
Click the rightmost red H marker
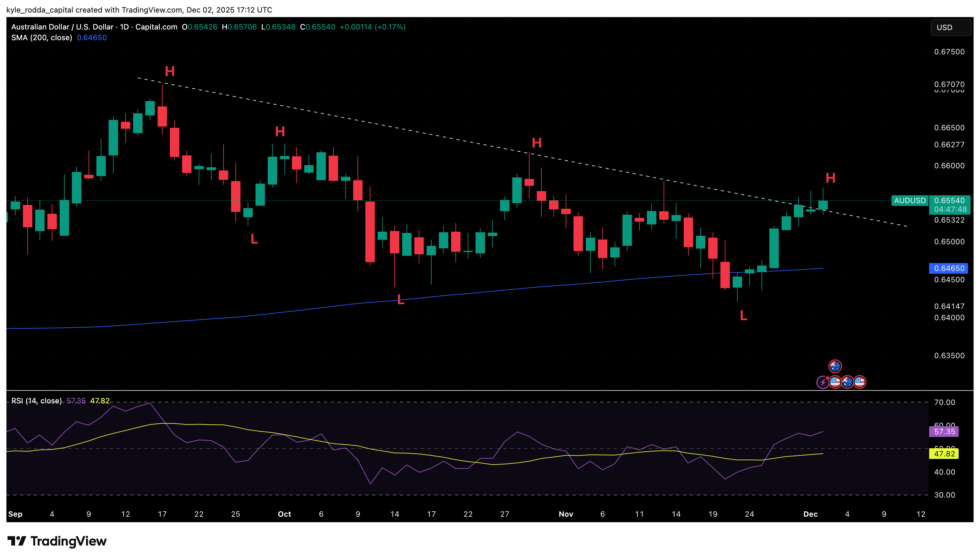[x=830, y=178]
